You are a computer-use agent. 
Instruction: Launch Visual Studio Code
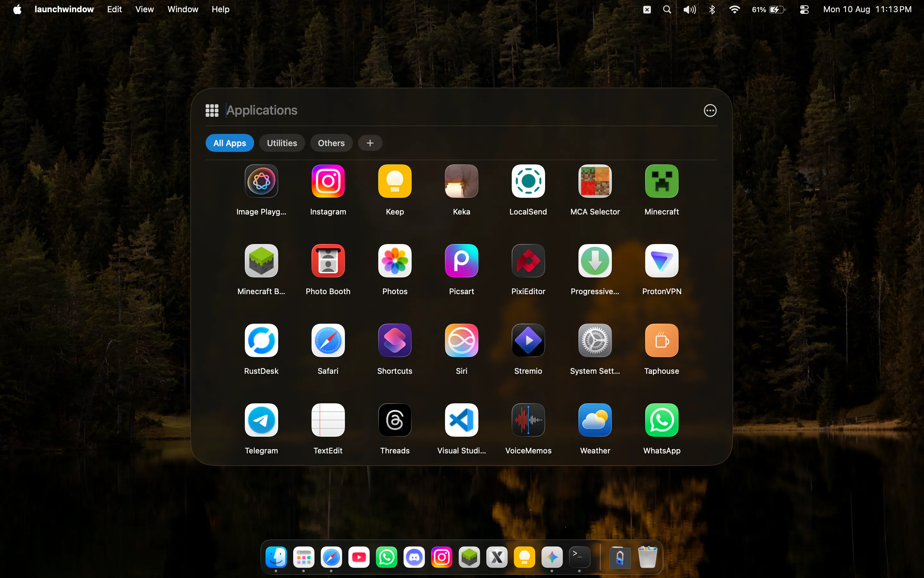coord(461,420)
